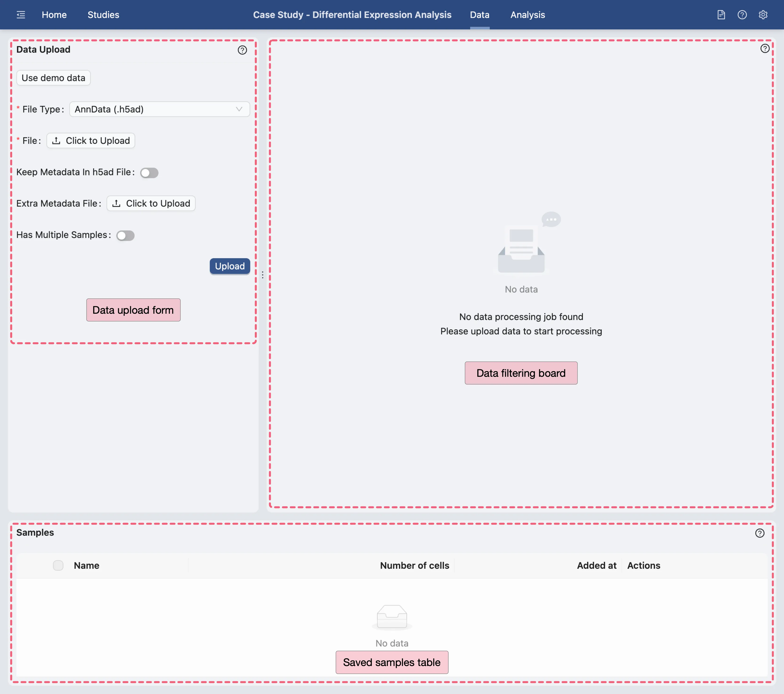Enable Keep Metadata In h5ad File switch
784x694 pixels.
tap(149, 173)
